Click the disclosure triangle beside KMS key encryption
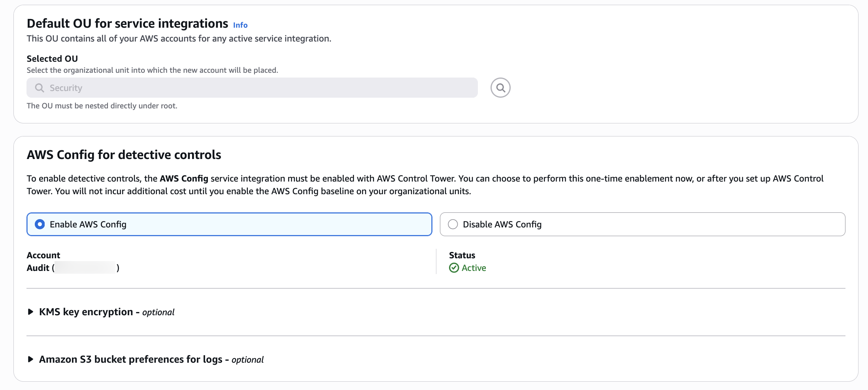The height and width of the screenshot is (390, 868). pos(30,312)
